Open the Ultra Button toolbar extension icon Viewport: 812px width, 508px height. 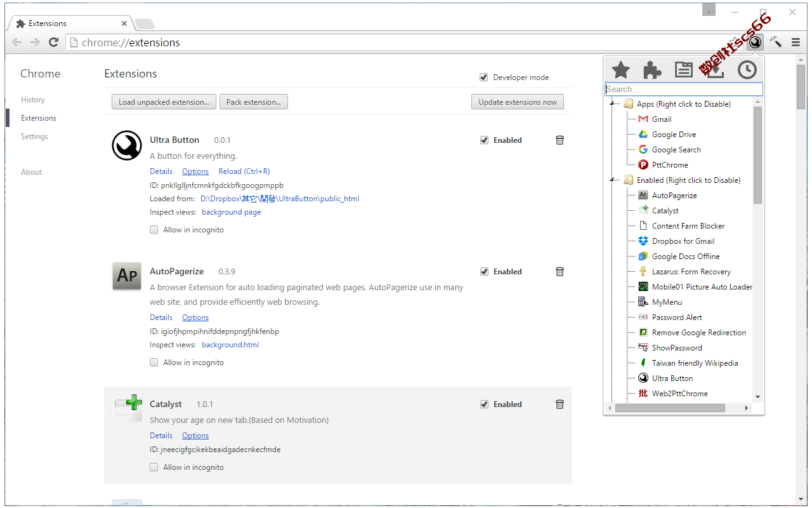(x=755, y=43)
